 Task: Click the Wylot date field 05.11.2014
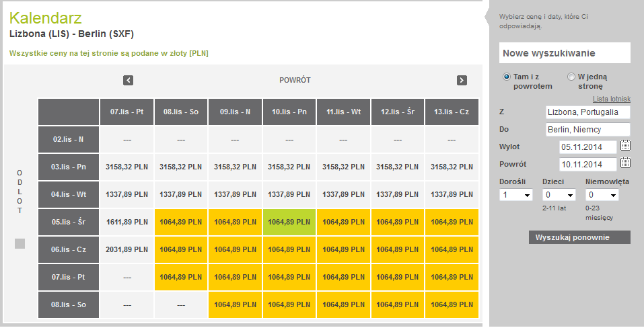point(588,147)
